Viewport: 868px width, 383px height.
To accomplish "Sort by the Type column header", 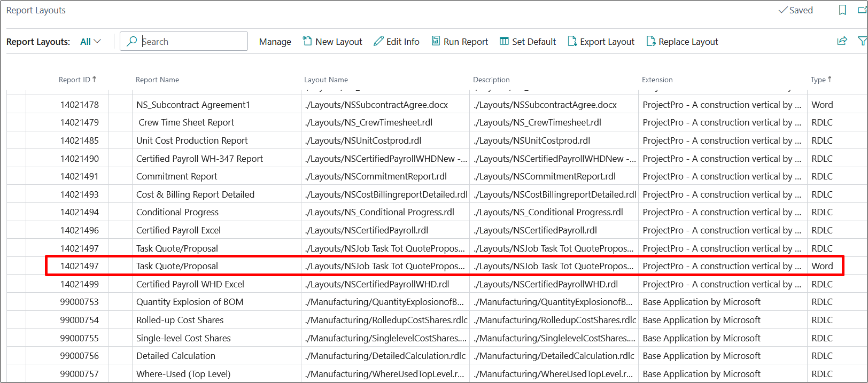I will click(818, 80).
